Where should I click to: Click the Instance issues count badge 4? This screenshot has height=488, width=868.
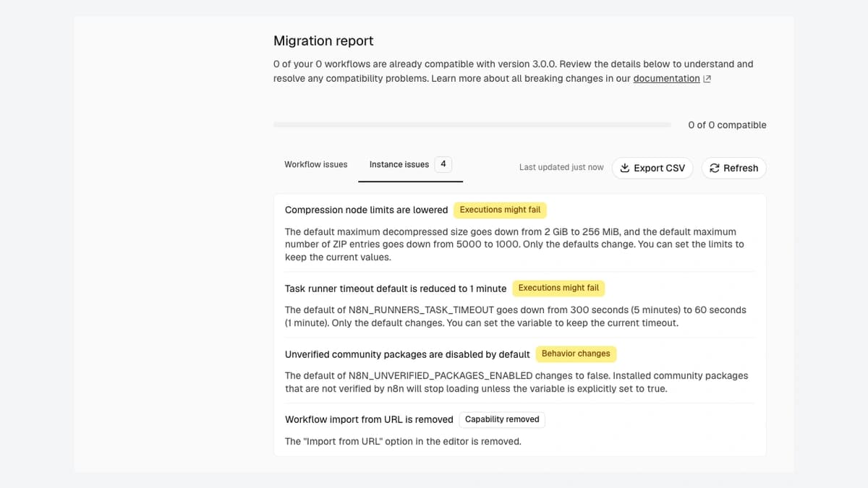443,164
